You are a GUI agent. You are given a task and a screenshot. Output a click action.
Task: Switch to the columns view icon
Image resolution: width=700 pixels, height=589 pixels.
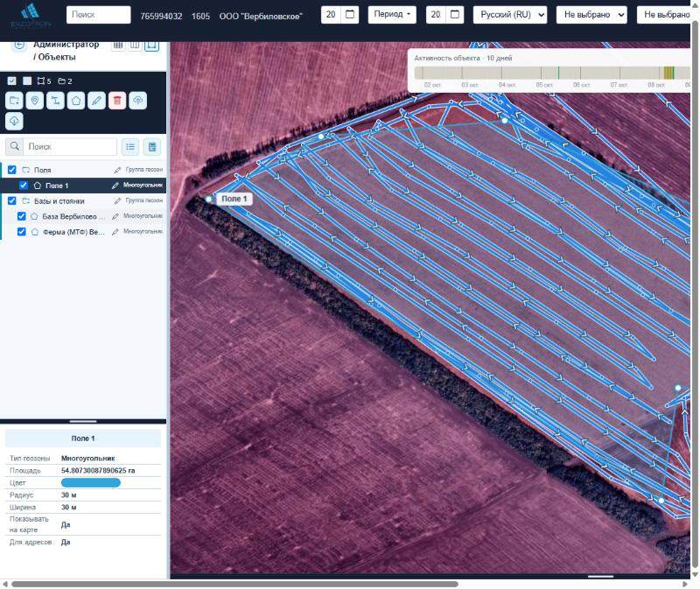[135, 46]
